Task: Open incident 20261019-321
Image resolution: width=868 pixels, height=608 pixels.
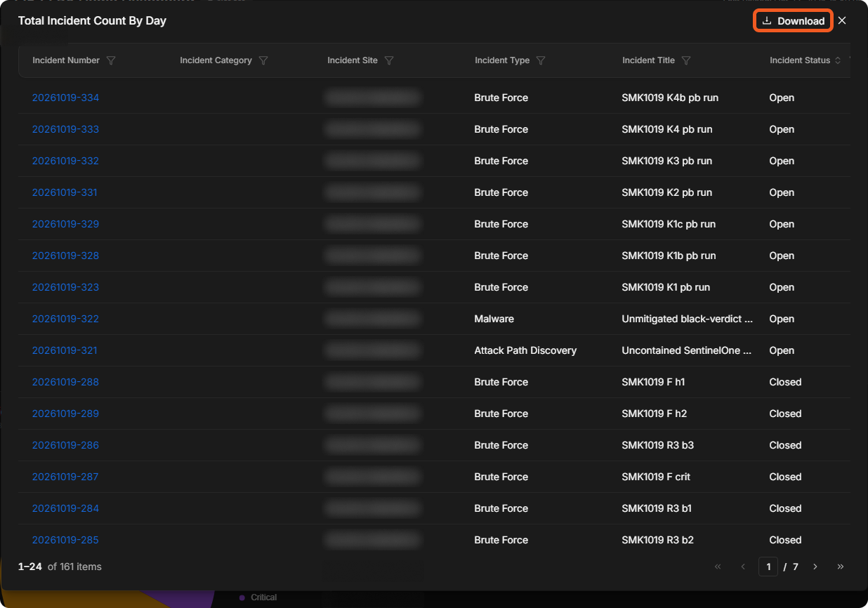Action: point(65,350)
